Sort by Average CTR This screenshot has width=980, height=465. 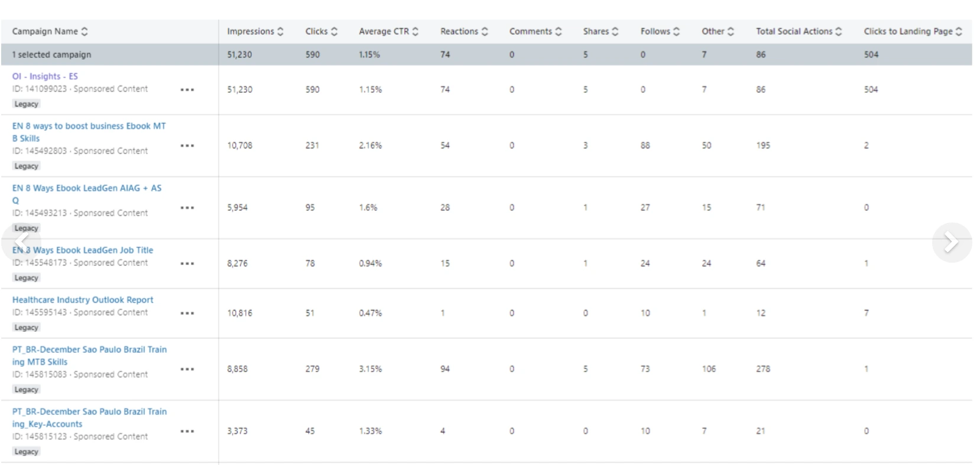coord(388,31)
